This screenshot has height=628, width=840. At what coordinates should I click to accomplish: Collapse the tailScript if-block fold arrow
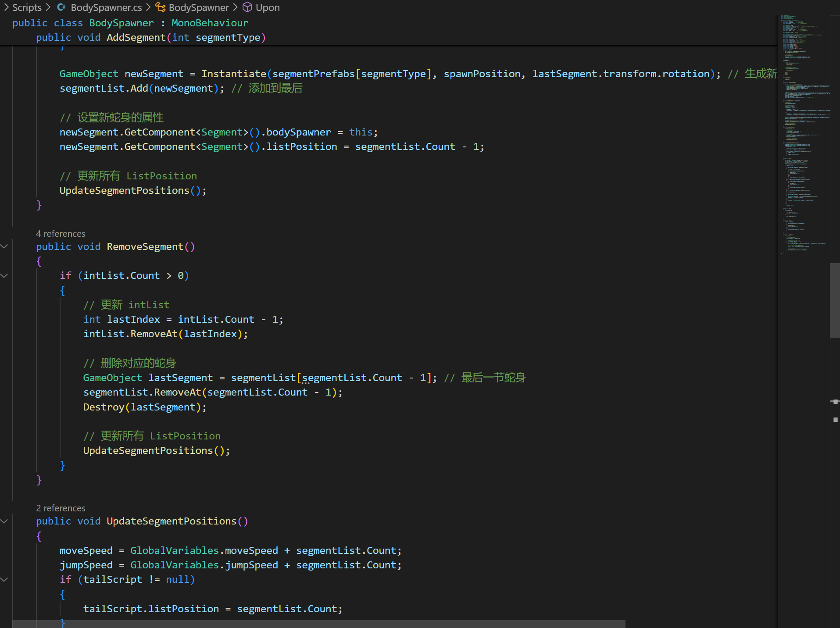(x=4, y=579)
